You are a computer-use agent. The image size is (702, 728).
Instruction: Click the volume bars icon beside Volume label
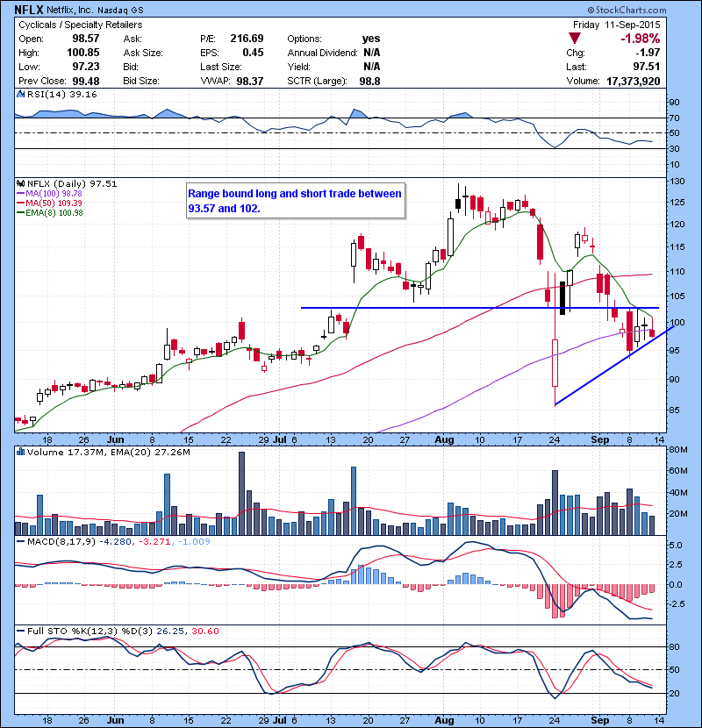(20, 452)
